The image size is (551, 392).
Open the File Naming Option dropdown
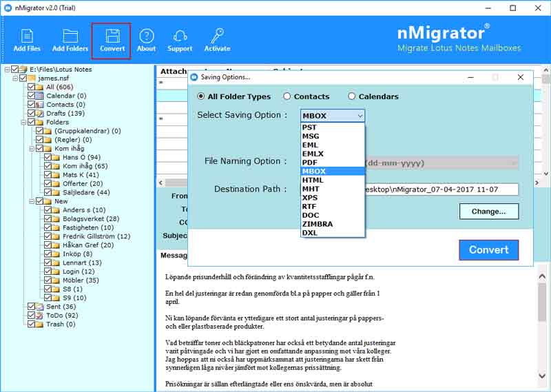pos(441,163)
